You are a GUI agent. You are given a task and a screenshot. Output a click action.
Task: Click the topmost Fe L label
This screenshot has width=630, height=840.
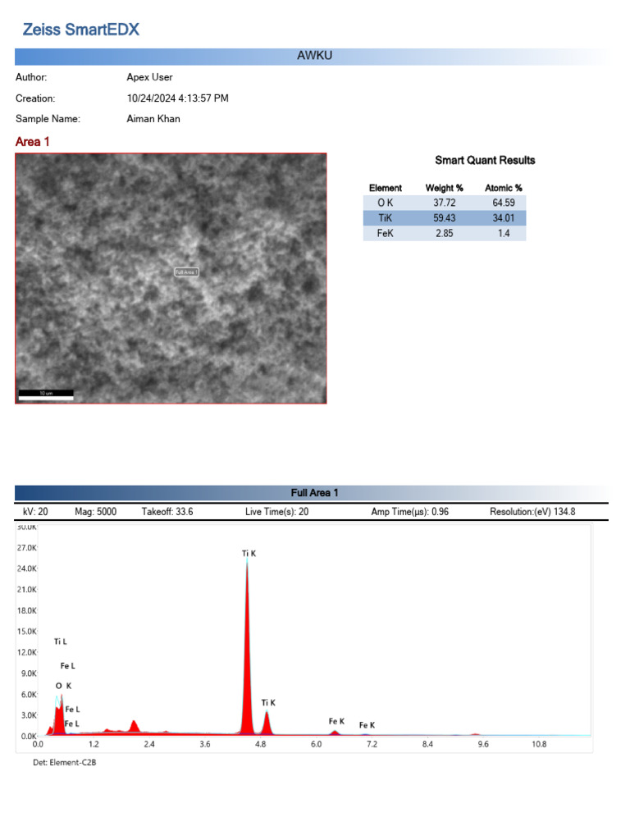point(67,665)
